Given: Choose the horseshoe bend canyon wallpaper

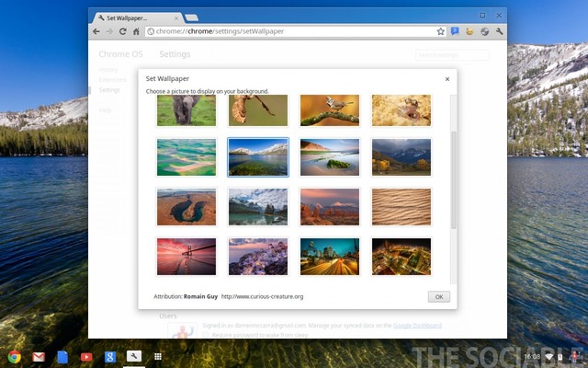Looking at the screenshot, I should coord(187,207).
